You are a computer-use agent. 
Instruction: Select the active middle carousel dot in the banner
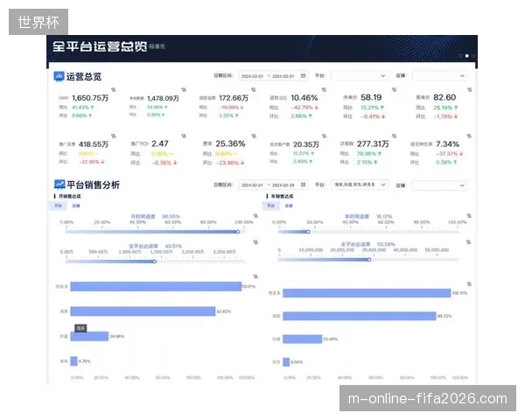466,56
